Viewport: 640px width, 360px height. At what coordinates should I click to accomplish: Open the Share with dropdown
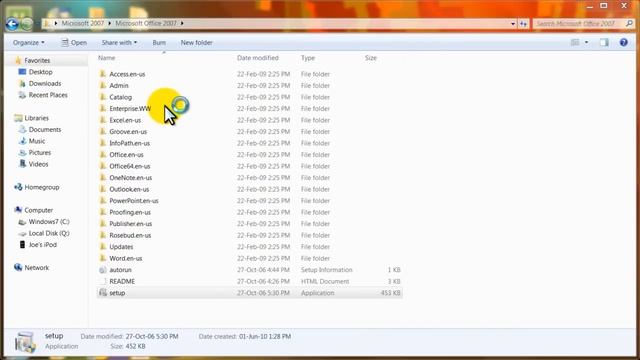click(x=119, y=42)
